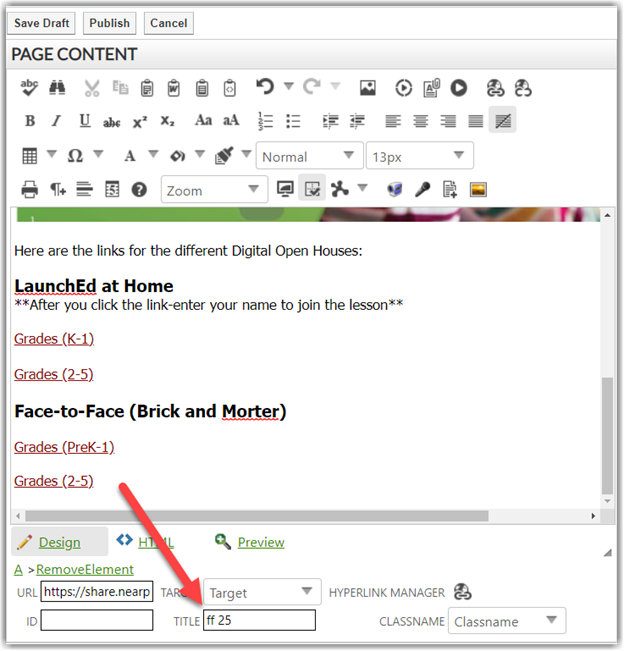
Task: Align text left
Action: click(x=393, y=121)
